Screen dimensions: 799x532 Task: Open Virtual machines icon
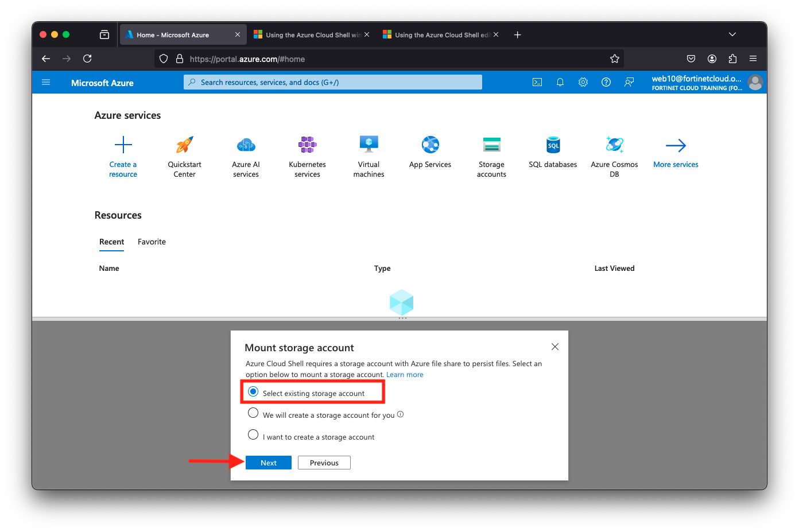pos(369,145)
